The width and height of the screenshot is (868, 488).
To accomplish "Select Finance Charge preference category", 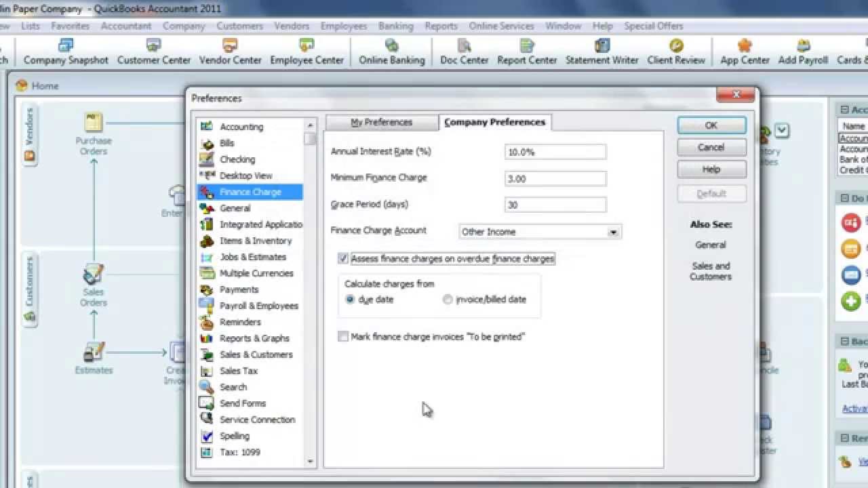I will [250, 192].
